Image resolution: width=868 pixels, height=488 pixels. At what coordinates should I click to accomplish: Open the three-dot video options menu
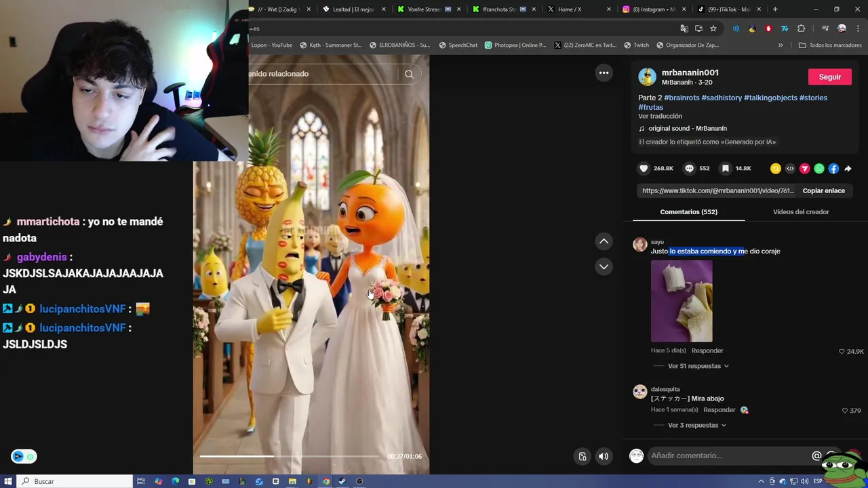pos(604,73)
